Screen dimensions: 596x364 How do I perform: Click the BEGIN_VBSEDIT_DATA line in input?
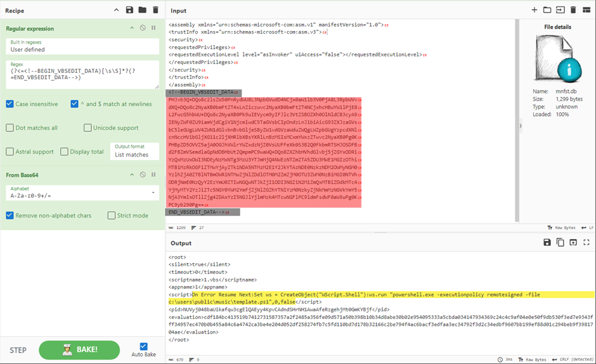point(204,92)
